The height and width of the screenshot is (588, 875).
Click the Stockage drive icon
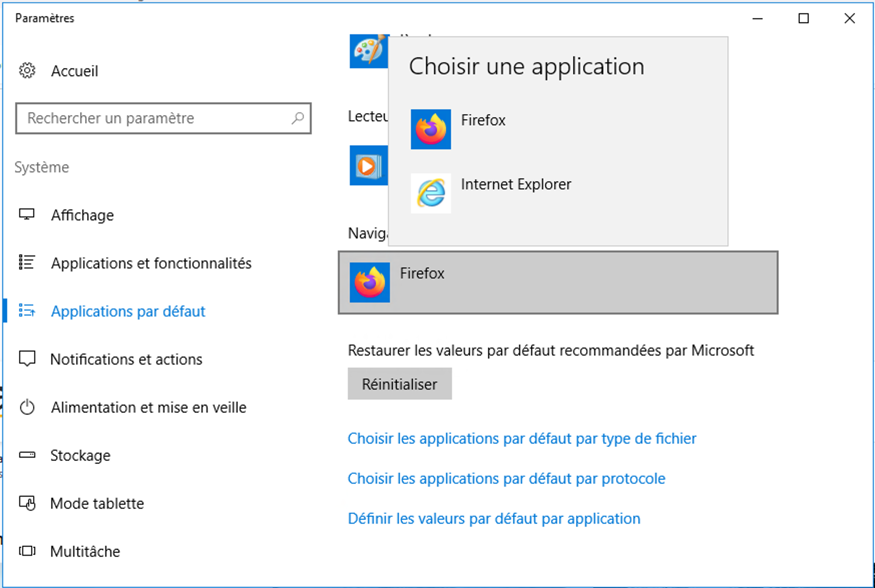(x=27, y=455)
